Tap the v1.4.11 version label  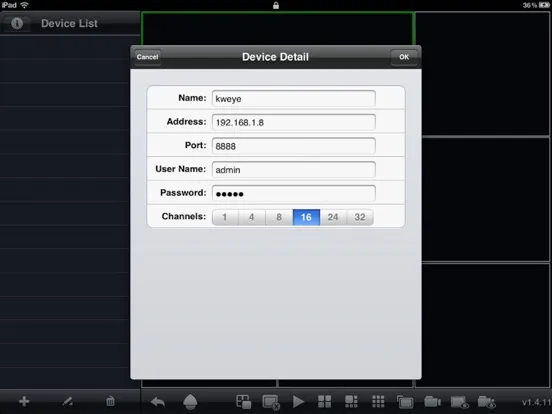(536, 402)
